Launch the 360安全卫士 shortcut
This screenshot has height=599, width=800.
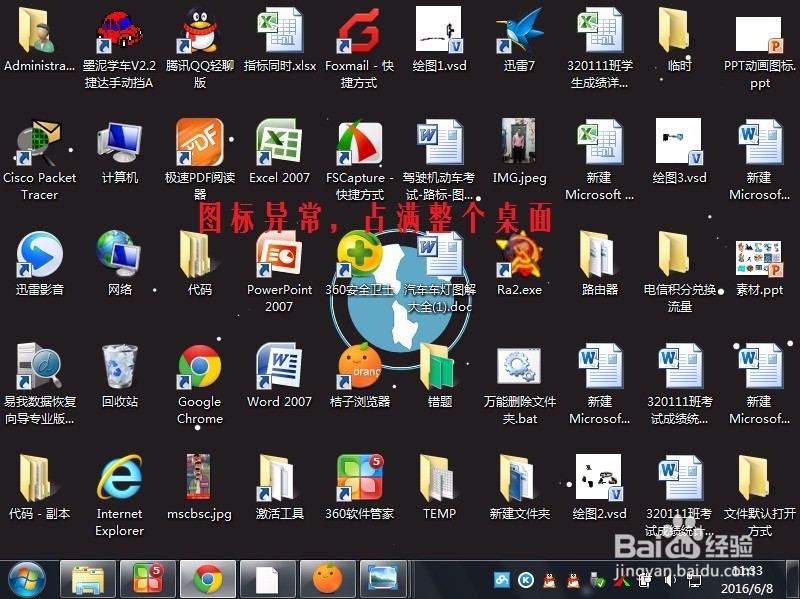[360, 254]
